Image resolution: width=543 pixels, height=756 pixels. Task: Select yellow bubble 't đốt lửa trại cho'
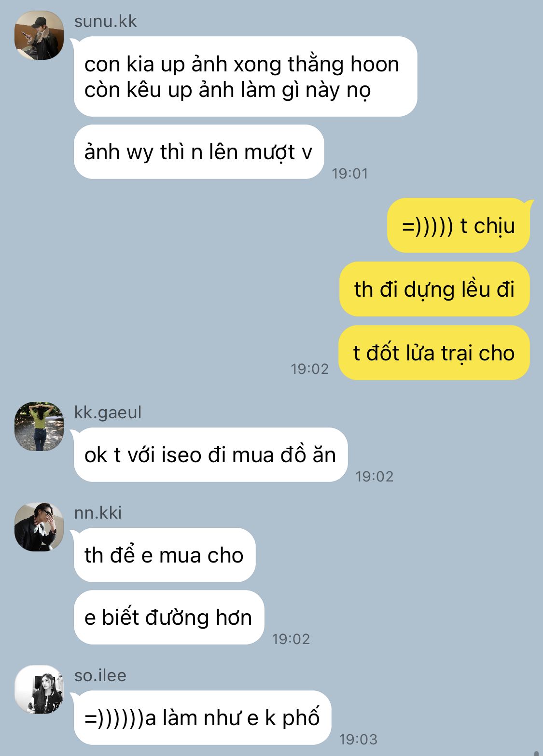(434, 353)
